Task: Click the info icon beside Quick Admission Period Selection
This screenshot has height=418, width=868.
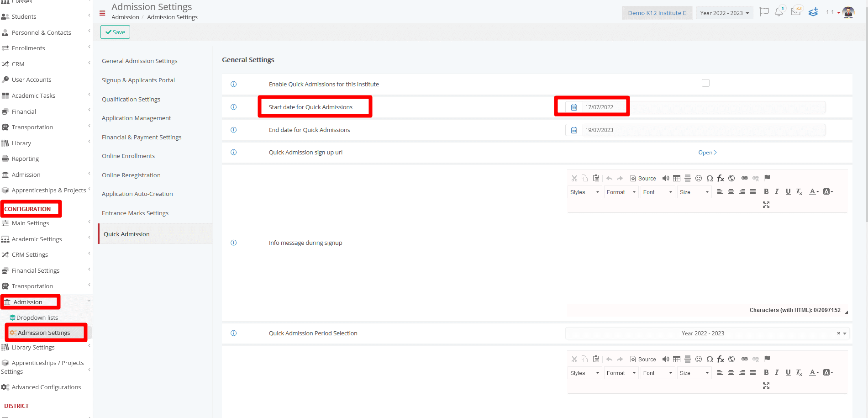Action: point(234,333)
